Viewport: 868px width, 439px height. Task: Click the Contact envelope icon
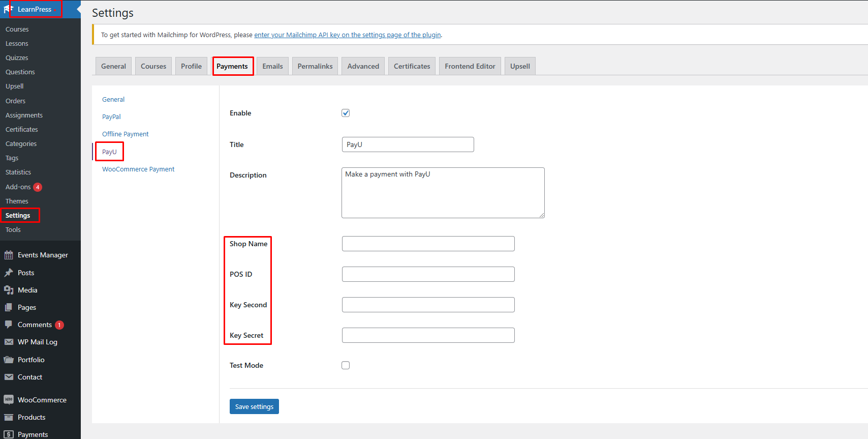click(x=9, y=377)
